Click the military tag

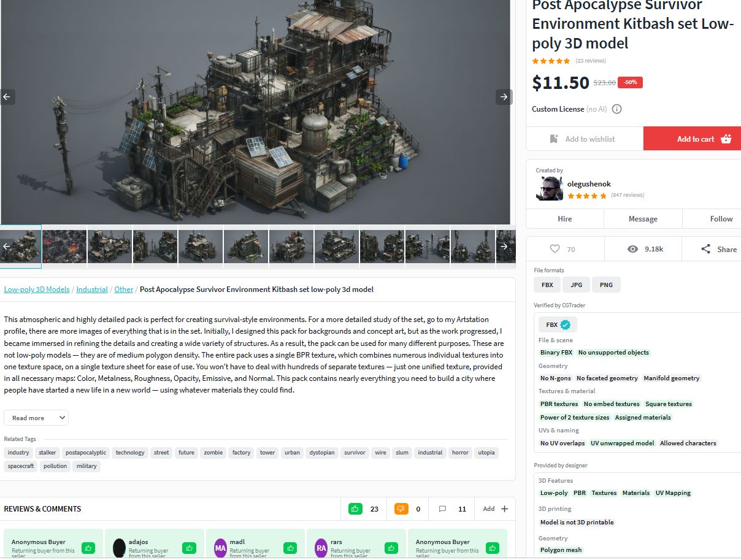point(86,466)
